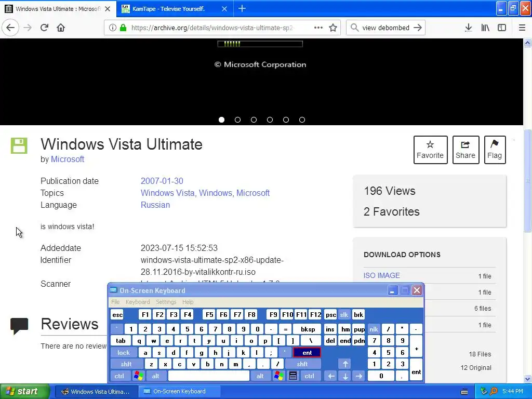Click the tab key on keyboard
The image size is (532, 399).
(121, 341)
